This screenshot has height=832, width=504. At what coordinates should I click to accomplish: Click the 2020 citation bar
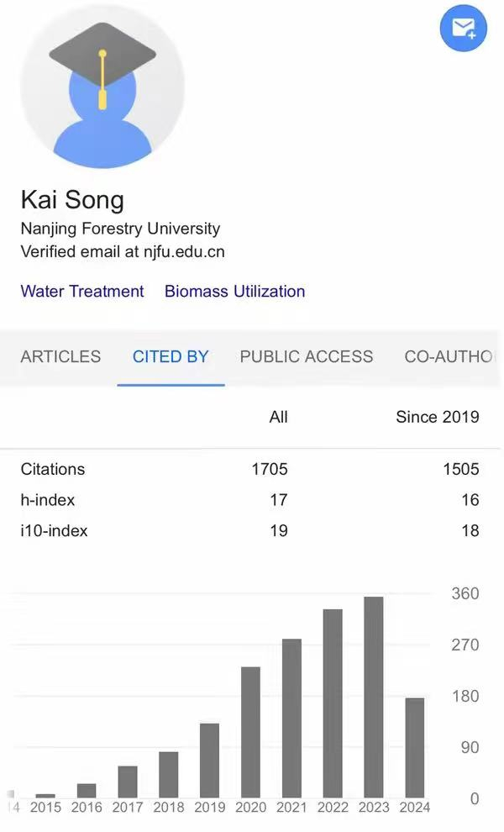[x=250, y=732]
